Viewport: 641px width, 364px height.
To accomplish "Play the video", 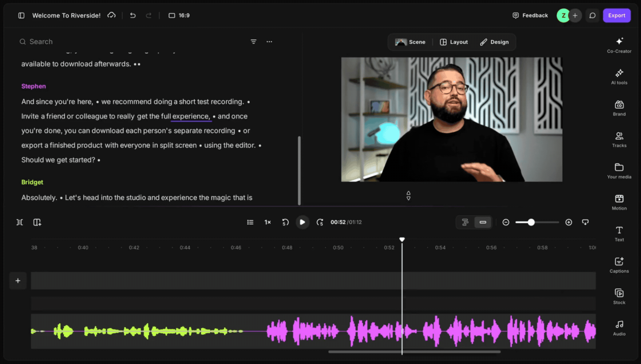I will pyautogui.click(x=302, y=222).
